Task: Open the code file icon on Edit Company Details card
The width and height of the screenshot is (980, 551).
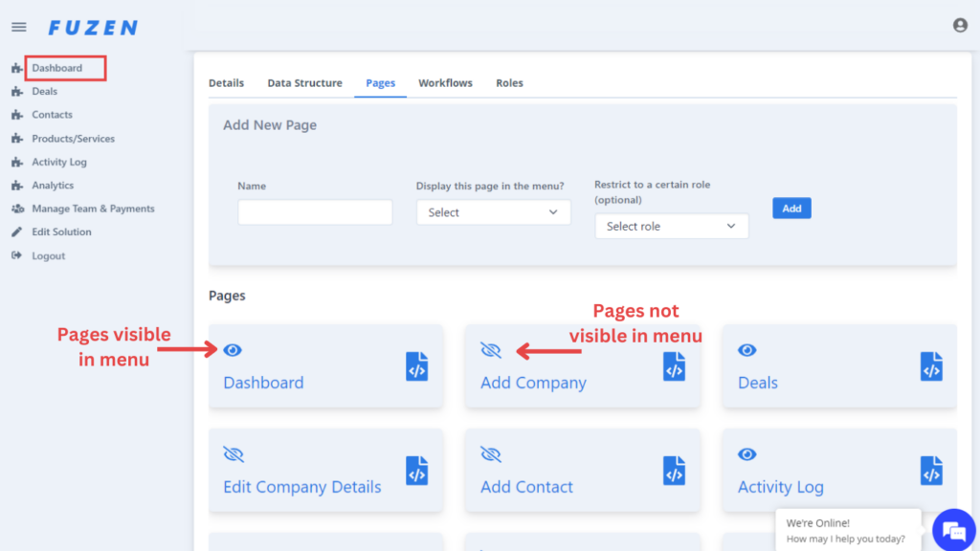Action: [417, 471]
